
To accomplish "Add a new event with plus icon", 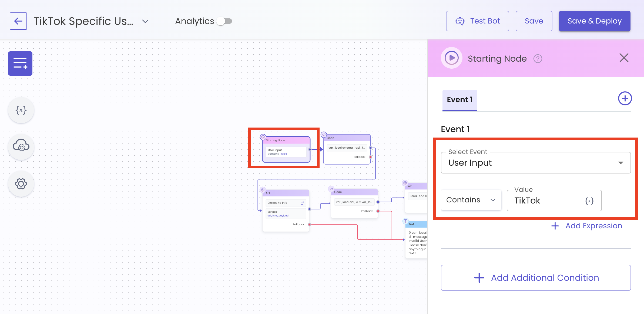I will 625,98.
